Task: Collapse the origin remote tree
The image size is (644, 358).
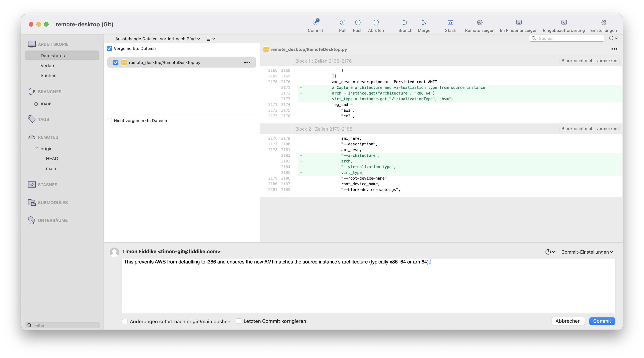Action: point(36,148)
